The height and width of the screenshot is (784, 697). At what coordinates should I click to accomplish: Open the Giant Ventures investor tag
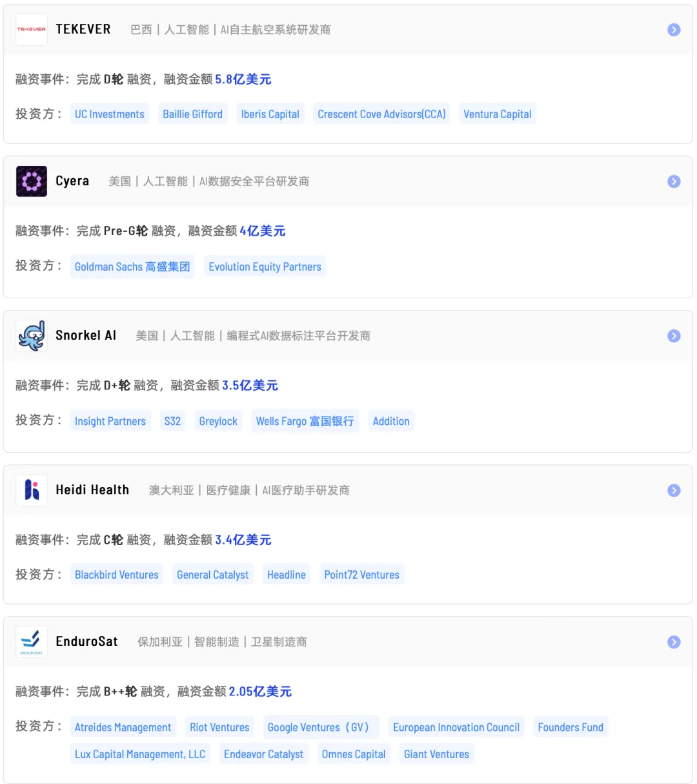click(x=436, y=754)
